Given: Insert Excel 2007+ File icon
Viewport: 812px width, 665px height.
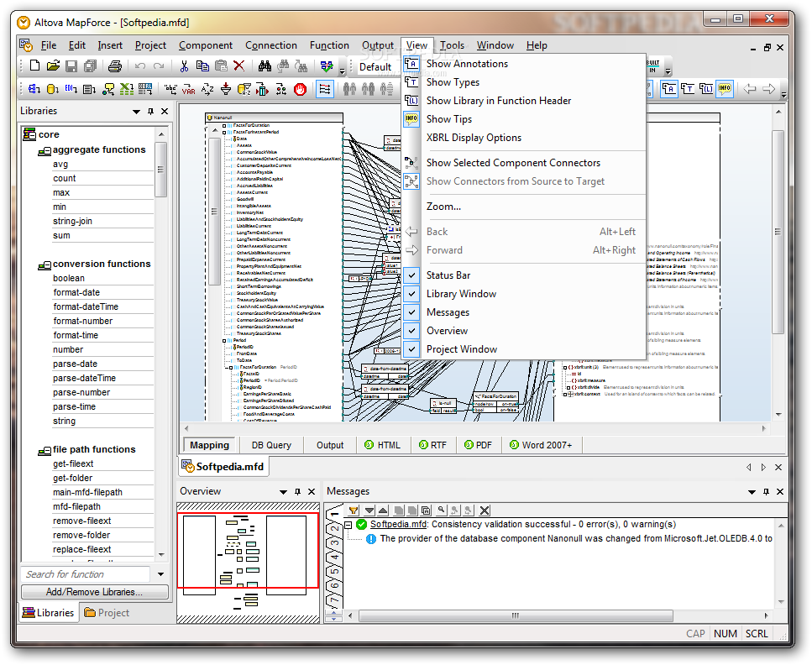Looking at the screenshot, I should (127, 89).
